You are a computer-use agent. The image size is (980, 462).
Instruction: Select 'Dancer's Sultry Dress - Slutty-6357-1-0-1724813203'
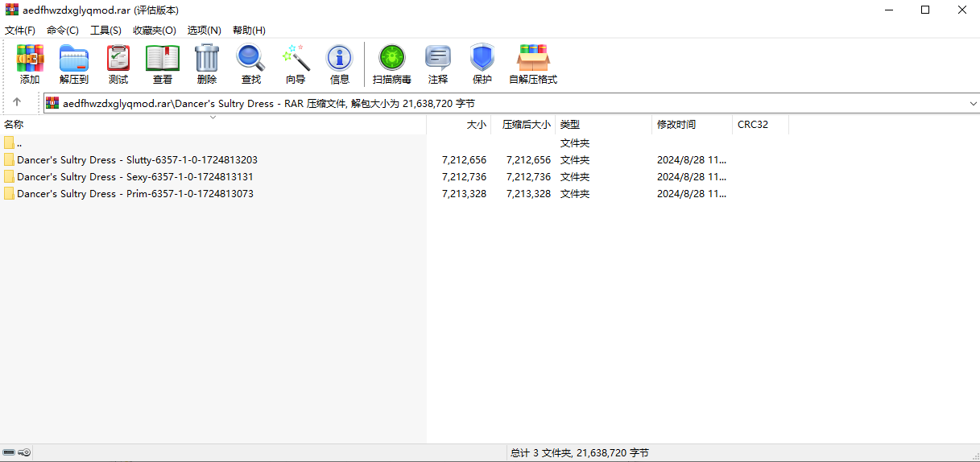138,160
